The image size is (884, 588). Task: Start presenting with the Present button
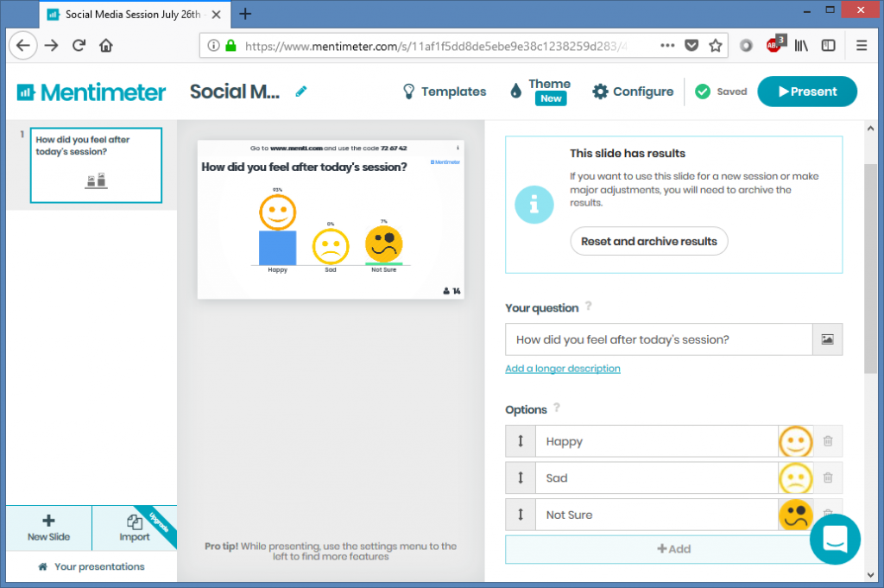pyautogui.click(x=807, y=92)
